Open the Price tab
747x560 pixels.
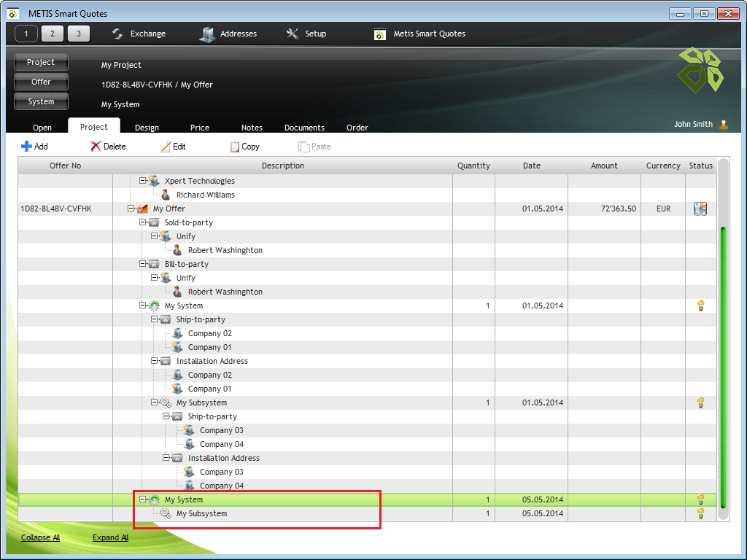click(200, 128)
